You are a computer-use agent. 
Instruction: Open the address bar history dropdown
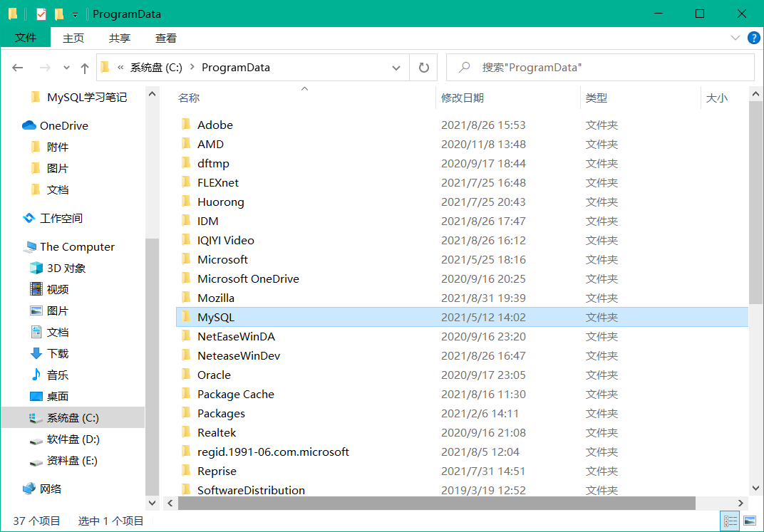pos(396,68)
